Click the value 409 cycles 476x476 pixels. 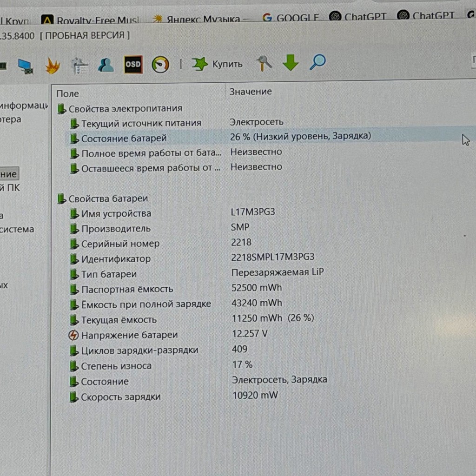pos(239,349)
